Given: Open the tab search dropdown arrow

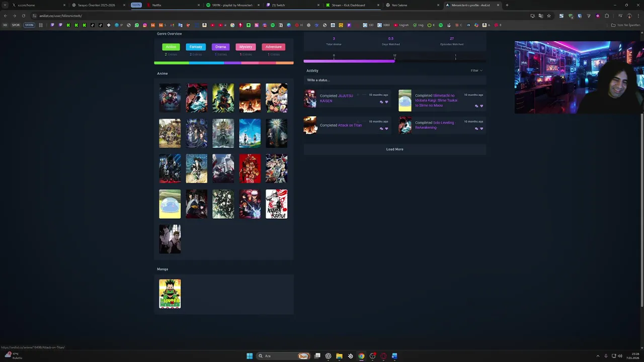Looking at the screenshot, I should click(x=6, y=5).
